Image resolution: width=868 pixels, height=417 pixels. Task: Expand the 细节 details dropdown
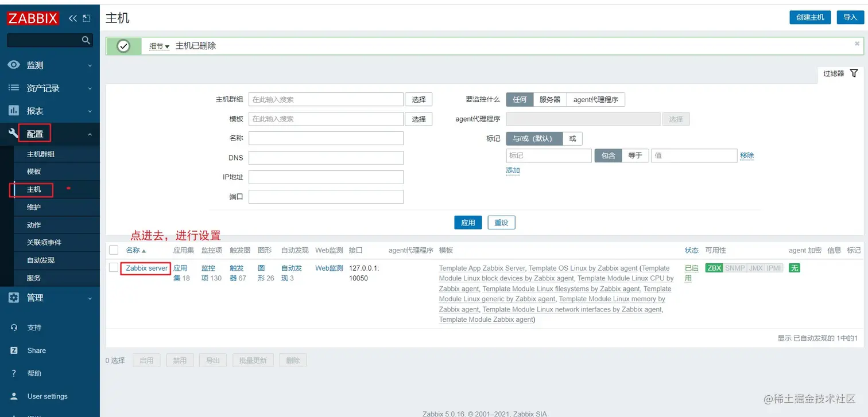(x=159, y=46)
